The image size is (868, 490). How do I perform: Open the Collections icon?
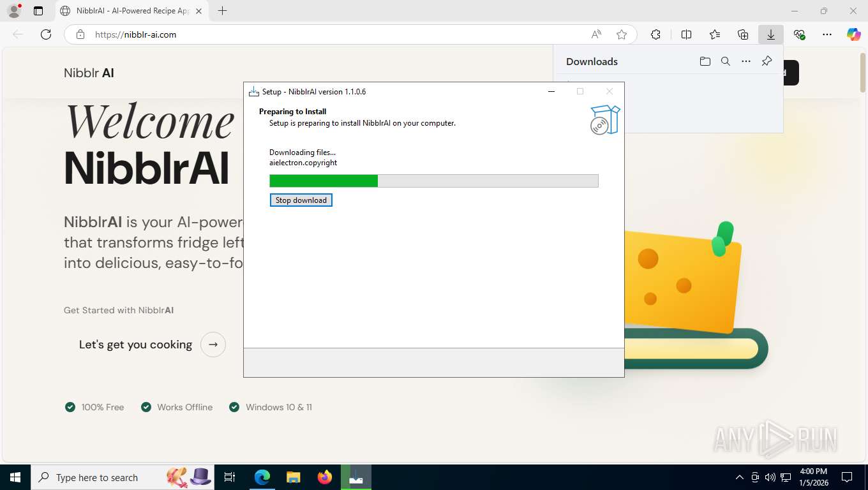[743, 34]
